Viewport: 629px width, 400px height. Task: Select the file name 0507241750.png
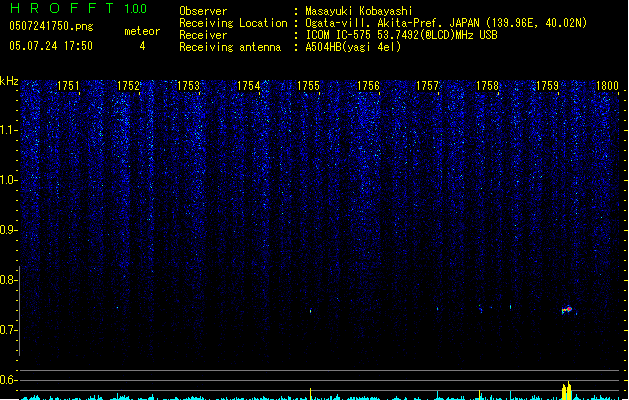(51, 26)
